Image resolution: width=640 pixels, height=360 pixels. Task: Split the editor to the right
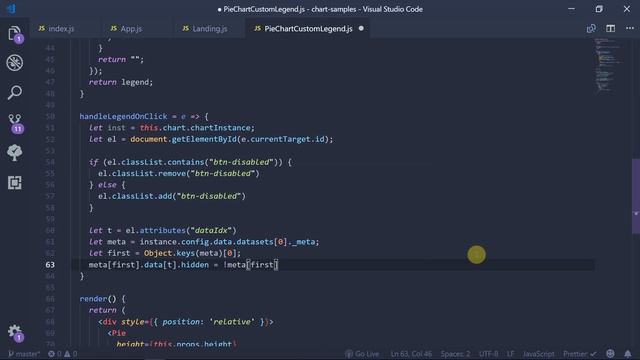(611, 29)
